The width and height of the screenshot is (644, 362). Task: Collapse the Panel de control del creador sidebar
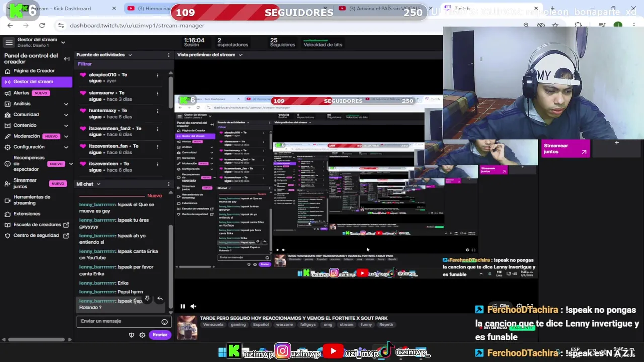[67, 59]
